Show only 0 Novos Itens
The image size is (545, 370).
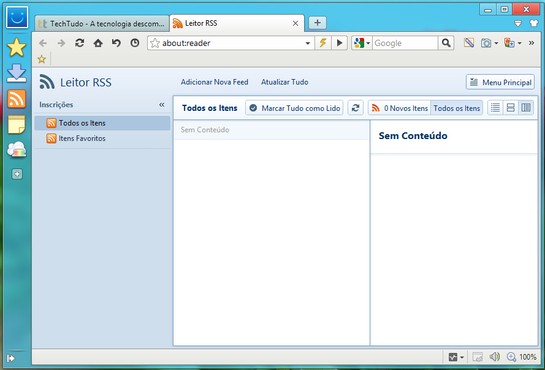click(x=399, y=108)
